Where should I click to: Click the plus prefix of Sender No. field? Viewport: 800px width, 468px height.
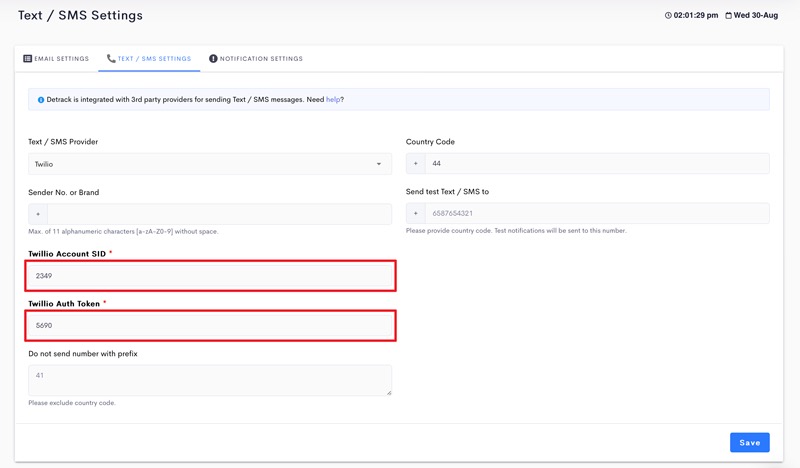(x=38, y=214)
